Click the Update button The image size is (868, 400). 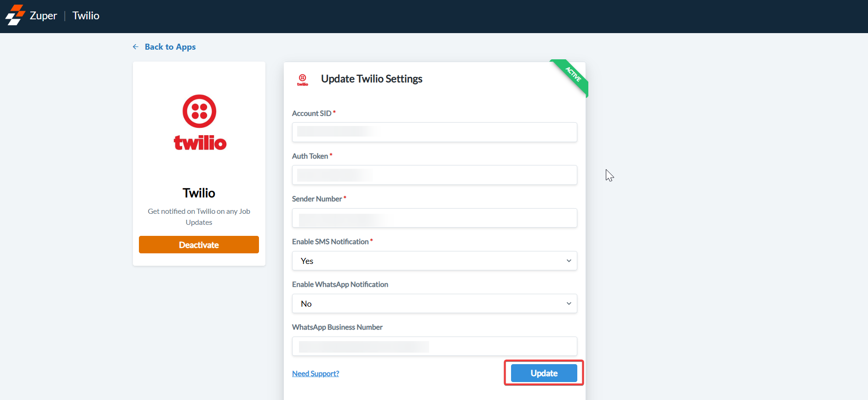(x=544, y=373)
